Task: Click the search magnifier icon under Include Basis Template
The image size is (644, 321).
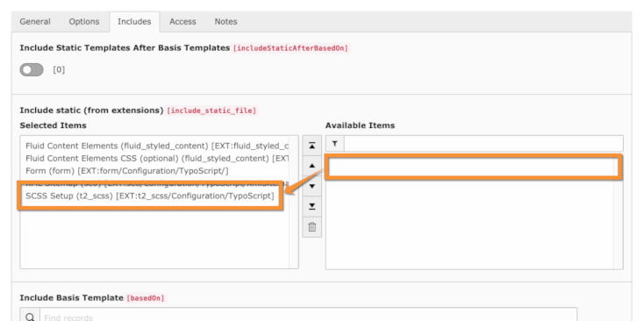Action: tap(30, 317)
